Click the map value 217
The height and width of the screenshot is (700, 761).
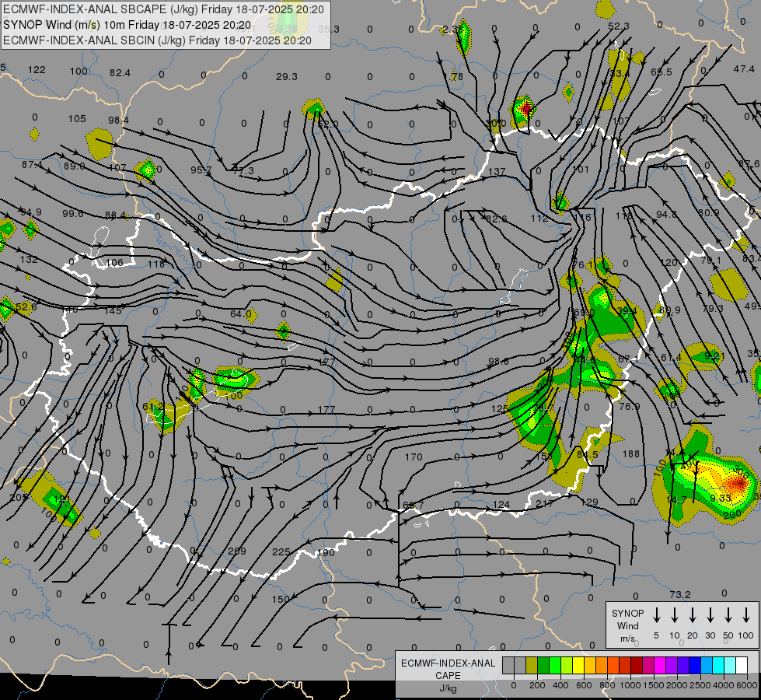point(545,504)
